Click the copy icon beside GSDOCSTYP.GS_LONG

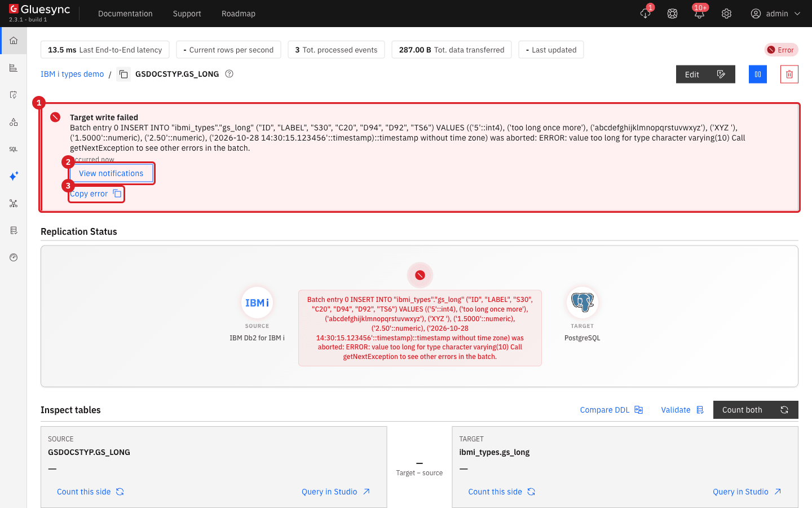[x=123, y=74]
